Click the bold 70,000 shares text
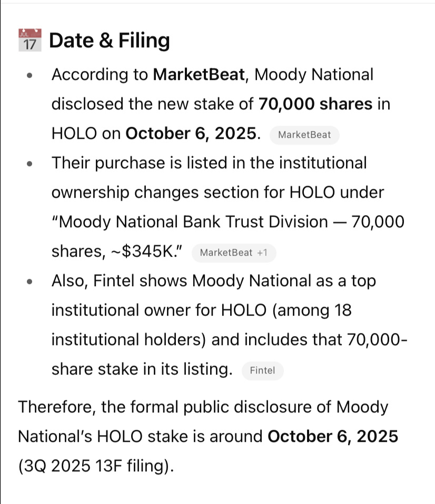435x504 pixels. (x=315, y=104)
